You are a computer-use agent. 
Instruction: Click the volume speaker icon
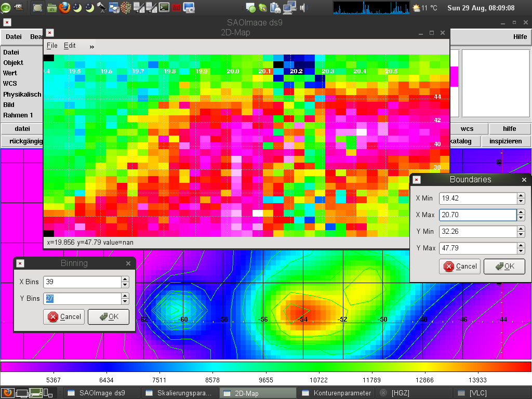tap(304, 7)
